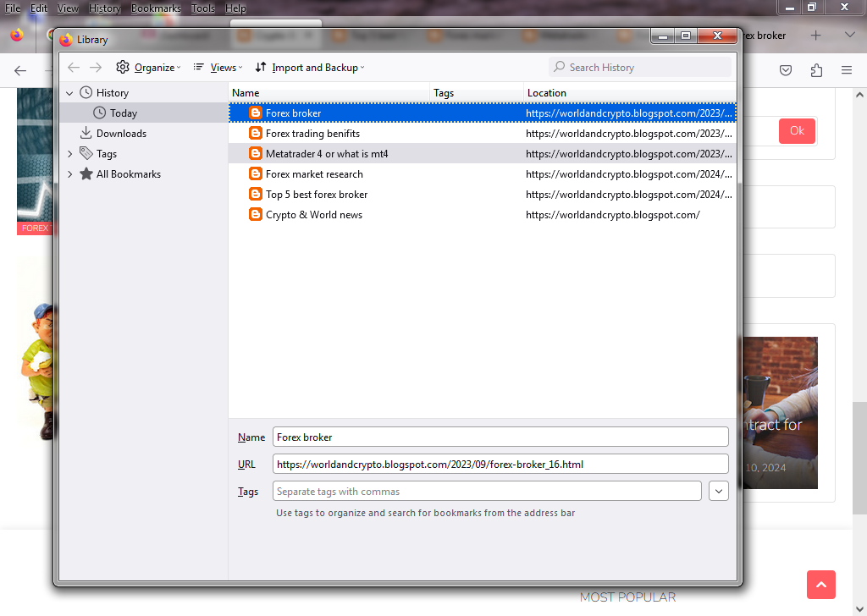This screenshot has width=867, height=616.
Task: Open the Tools menu in Firefox
Action: [x=203, y=8]
